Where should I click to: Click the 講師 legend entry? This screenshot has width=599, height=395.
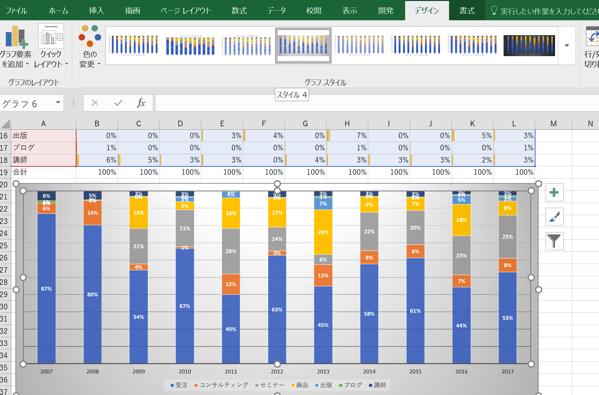pos(377,385)
